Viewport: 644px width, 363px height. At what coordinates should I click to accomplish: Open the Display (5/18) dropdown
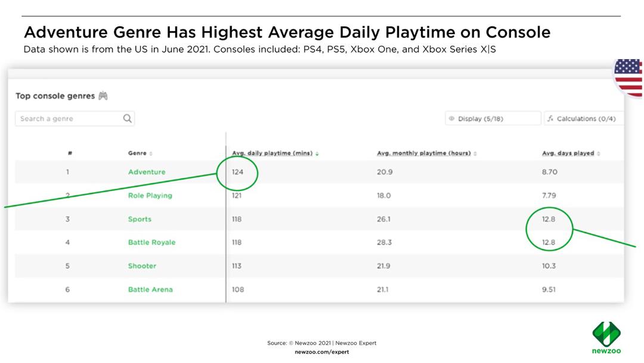pyautogui.click(x=493, y=118)
